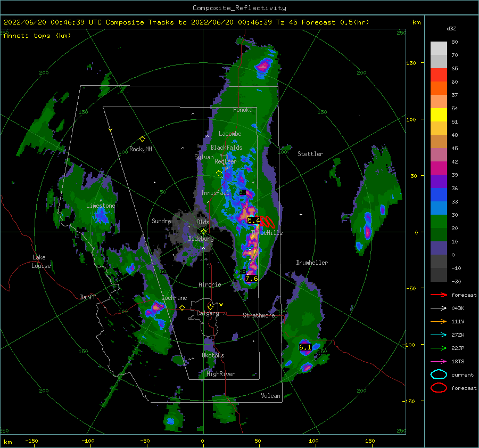Click the yellow diamond marker in Calgary

coord(210,307)
